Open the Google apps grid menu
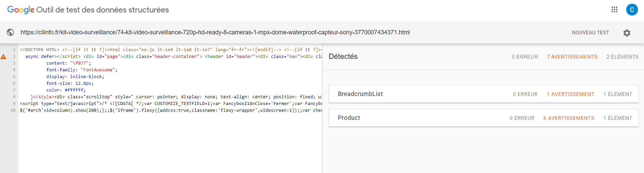 [614, 9]
